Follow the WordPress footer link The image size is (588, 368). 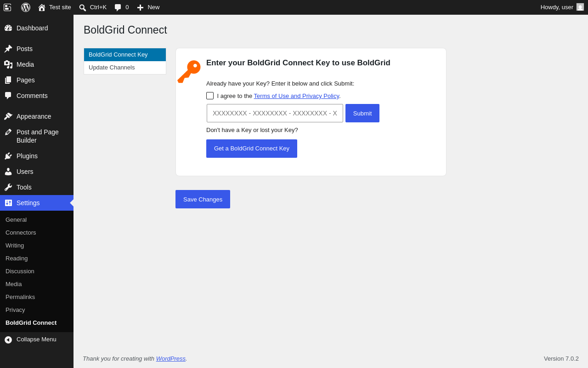tap(171, 359)
